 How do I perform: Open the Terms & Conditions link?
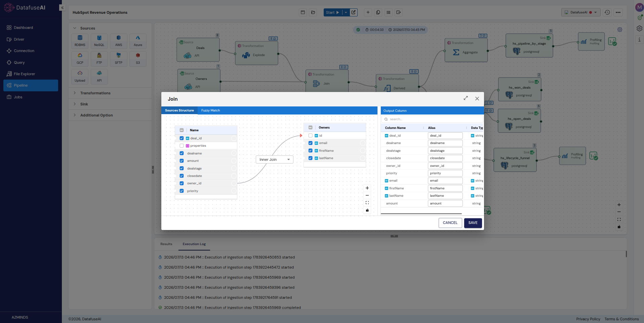tap(621, 319)
